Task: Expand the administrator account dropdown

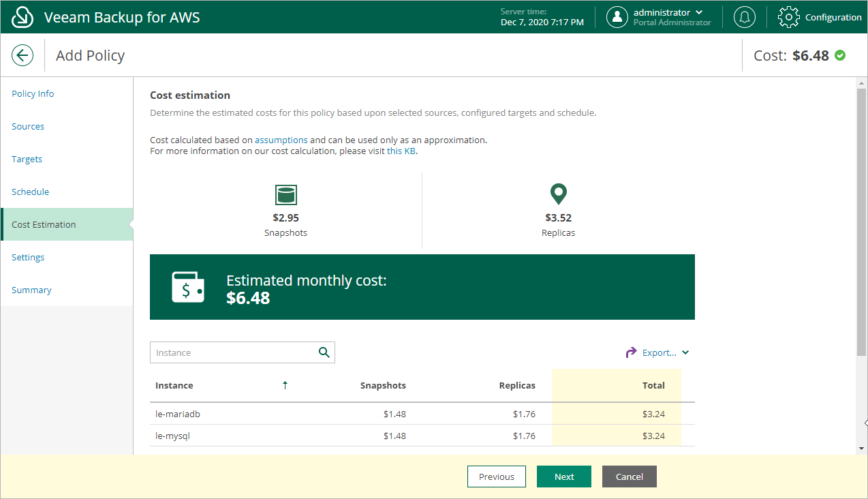Action: [699, 12]
